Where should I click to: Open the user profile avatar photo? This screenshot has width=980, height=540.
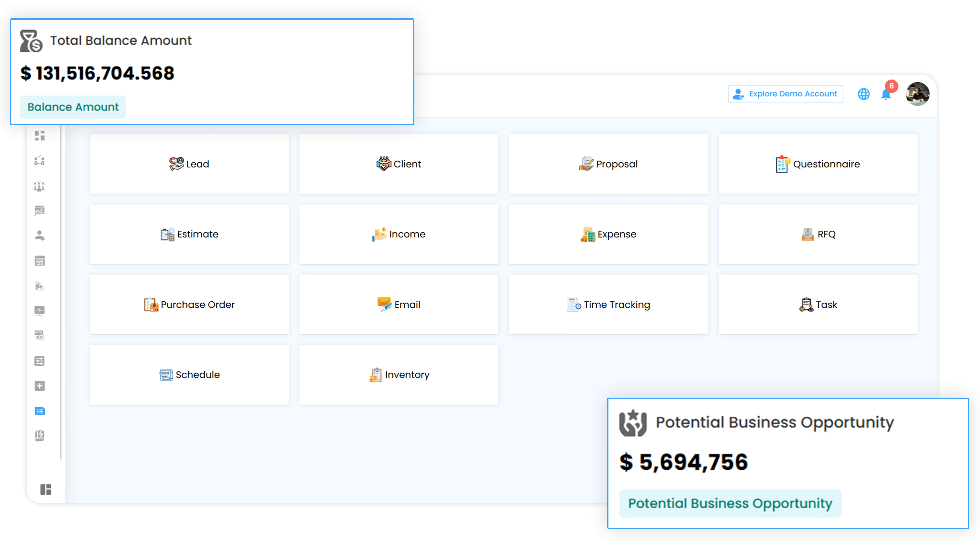[918, 94]
